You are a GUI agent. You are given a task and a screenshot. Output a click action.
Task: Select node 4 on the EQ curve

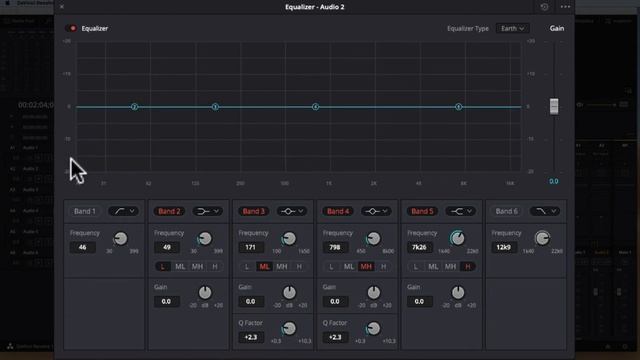(315, 107)
